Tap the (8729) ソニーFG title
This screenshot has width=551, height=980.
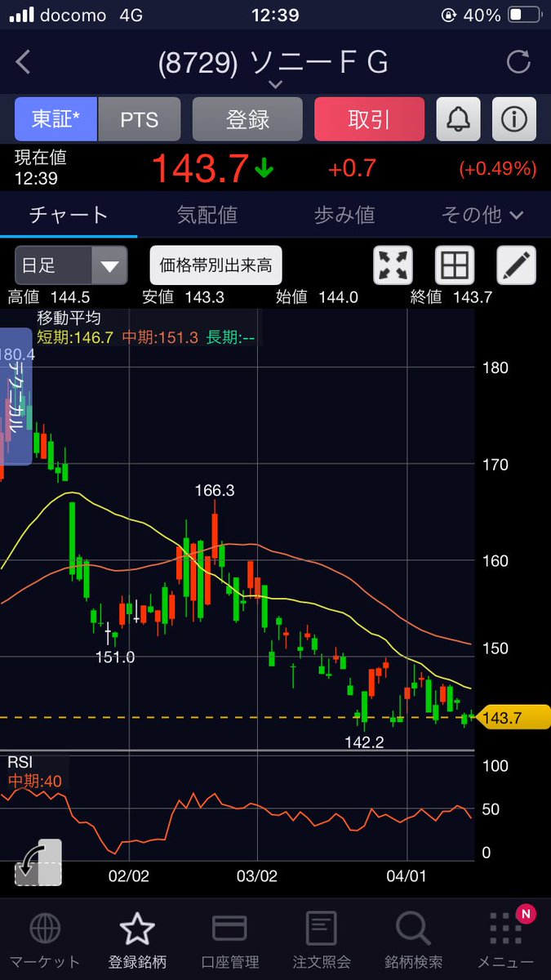click(273, 62)
